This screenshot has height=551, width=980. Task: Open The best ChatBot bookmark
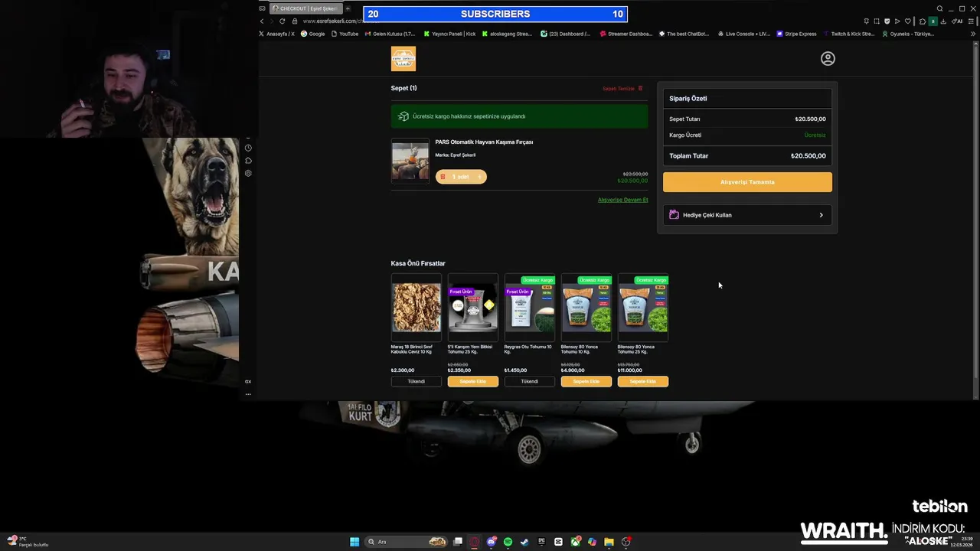(x=684, y=34)
